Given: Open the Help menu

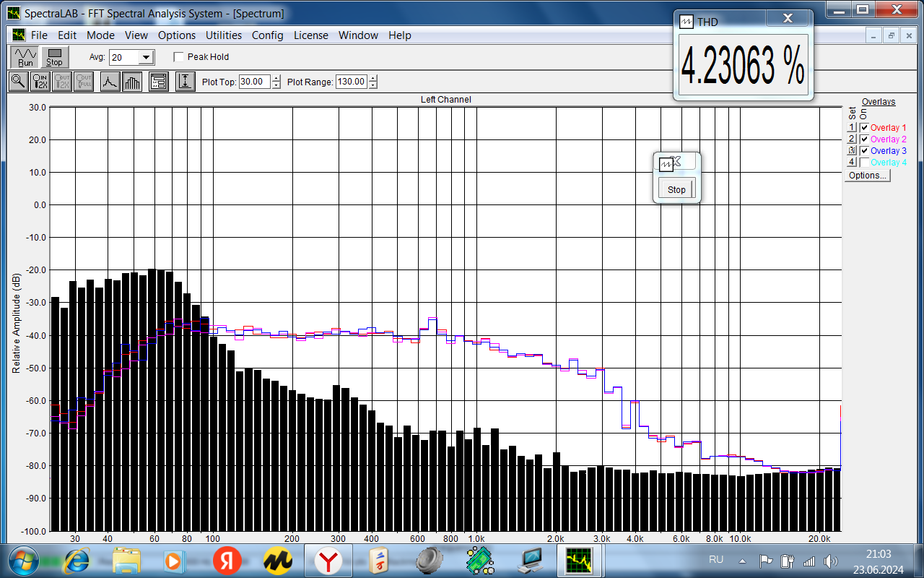Looking at the screenshot, I should [400, 35].
